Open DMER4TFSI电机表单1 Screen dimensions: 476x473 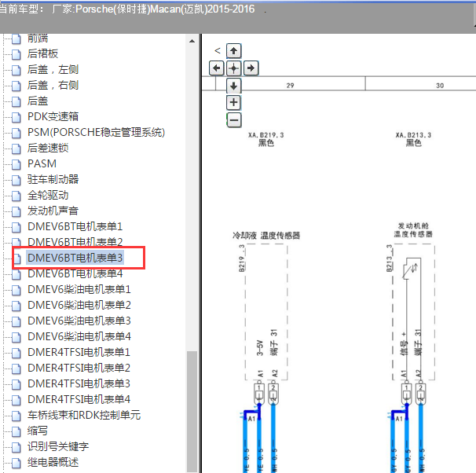click(79, 352)
